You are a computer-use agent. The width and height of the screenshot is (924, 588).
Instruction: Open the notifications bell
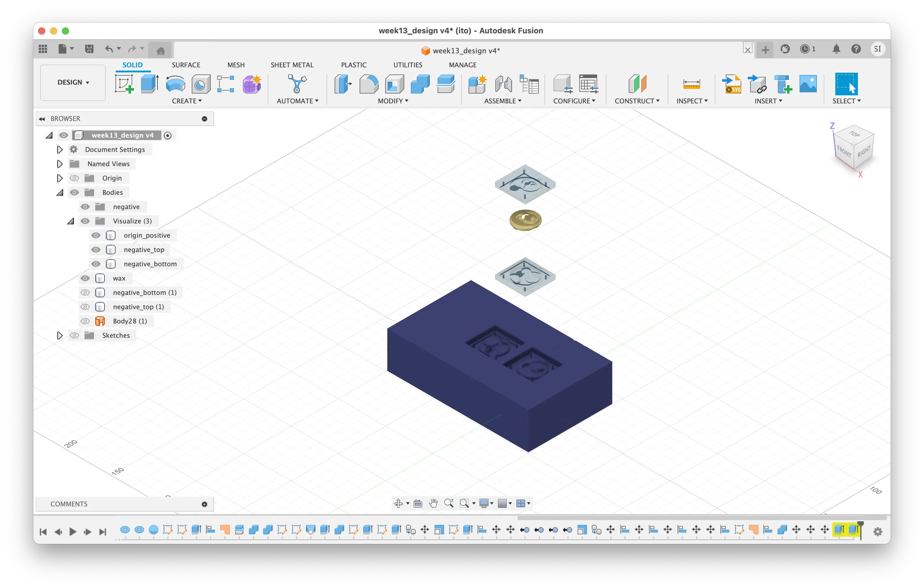coord(836,49)
